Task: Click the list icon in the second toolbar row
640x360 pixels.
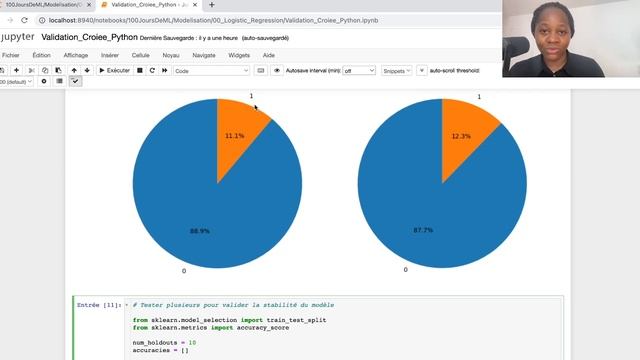Action: 60,81
